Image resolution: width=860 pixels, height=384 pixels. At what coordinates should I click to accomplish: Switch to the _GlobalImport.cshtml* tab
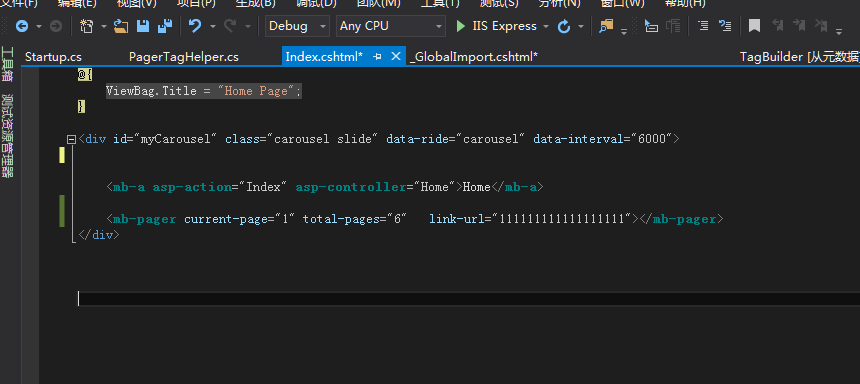click(x=474, y=57)
